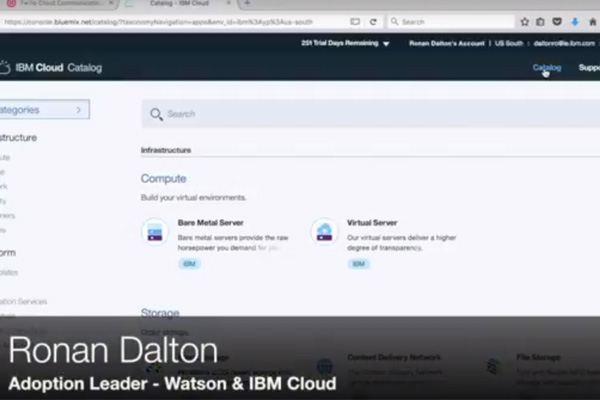Viewport: 600px width, 400px height.
Task: Click the US South region in header
Action: (509, 43)
